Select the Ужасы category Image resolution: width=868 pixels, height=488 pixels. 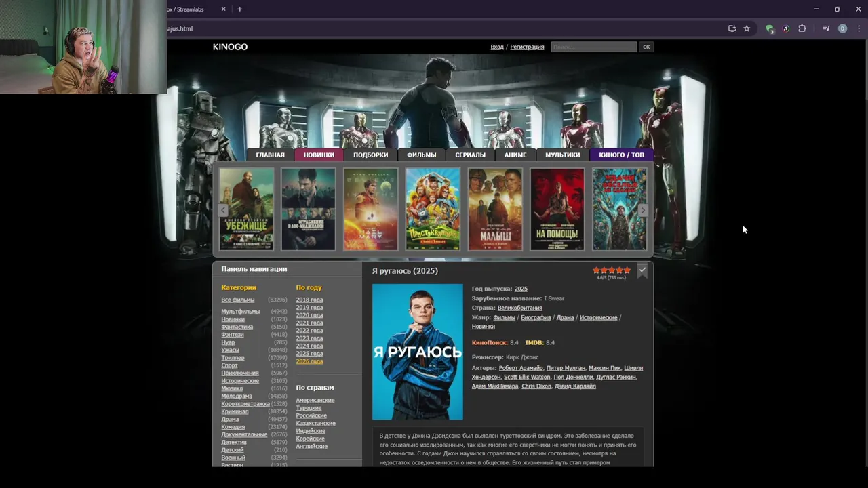coord(230,350)
